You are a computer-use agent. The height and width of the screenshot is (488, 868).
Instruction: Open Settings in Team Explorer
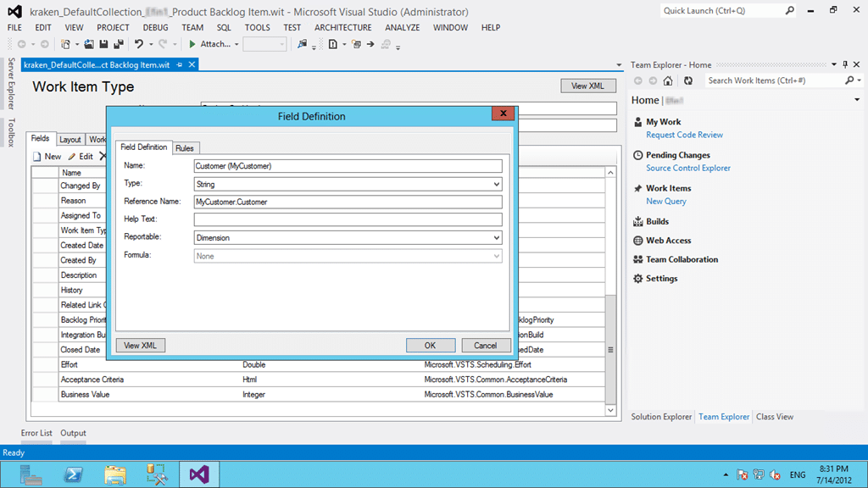661,278
